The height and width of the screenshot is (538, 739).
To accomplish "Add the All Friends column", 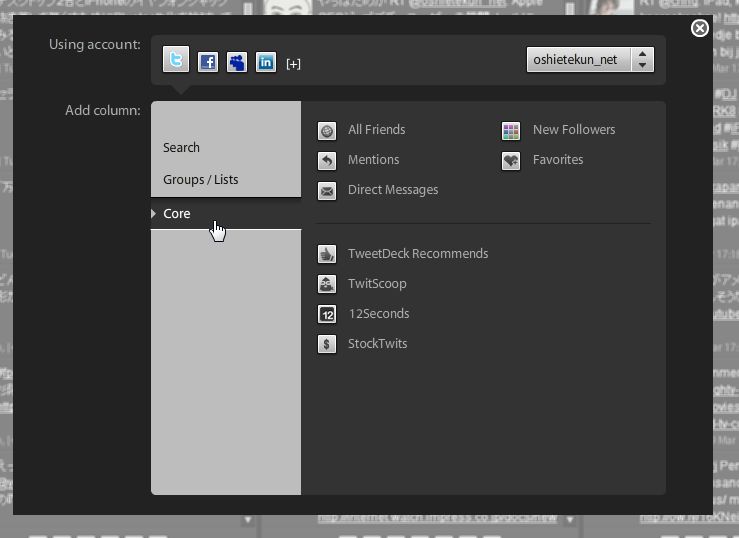I will click(377, 130).
